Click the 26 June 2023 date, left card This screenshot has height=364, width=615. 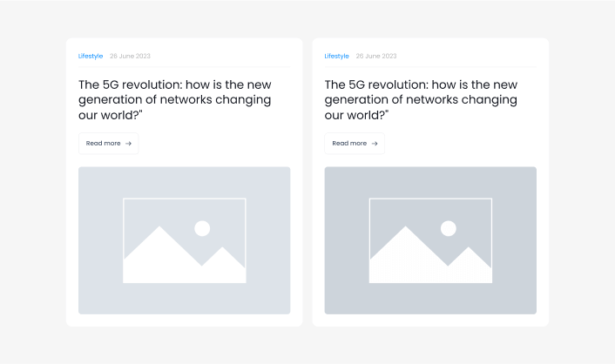pos(130,57)
